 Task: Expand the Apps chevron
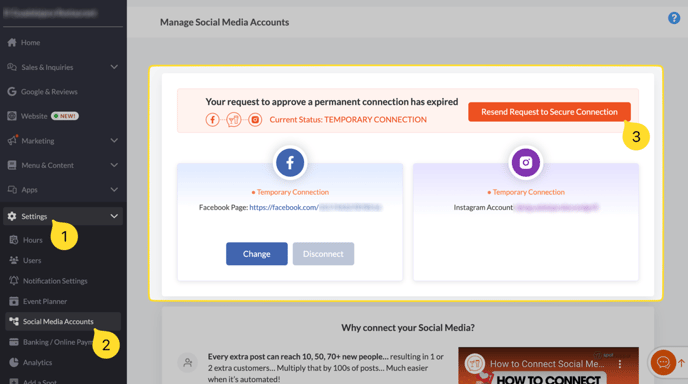(114, 190)
